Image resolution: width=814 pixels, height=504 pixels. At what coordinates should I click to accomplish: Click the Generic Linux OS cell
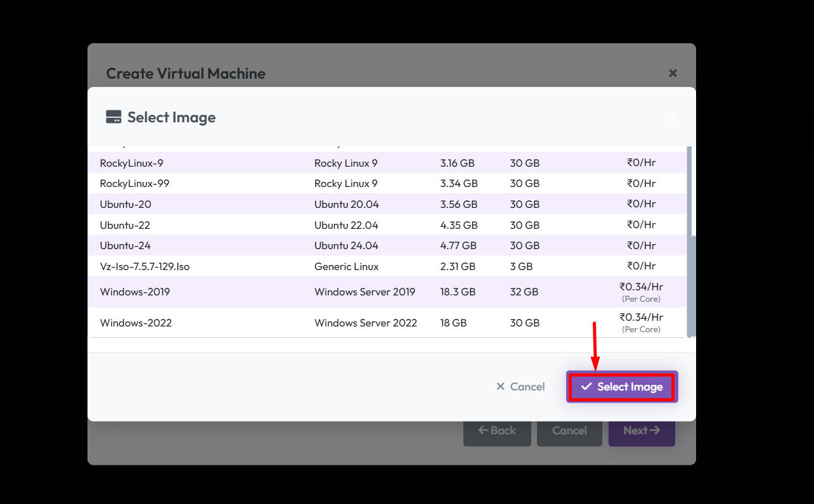pyautogui.click(x=346, y=266)
